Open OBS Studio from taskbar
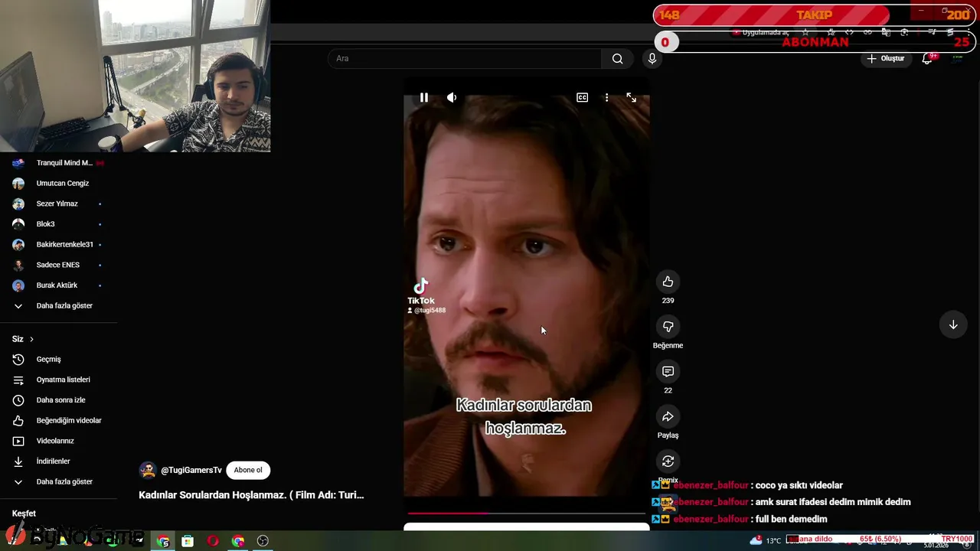Image resolution: width=980 pixels, height=551 pixels. coord(263,541)
